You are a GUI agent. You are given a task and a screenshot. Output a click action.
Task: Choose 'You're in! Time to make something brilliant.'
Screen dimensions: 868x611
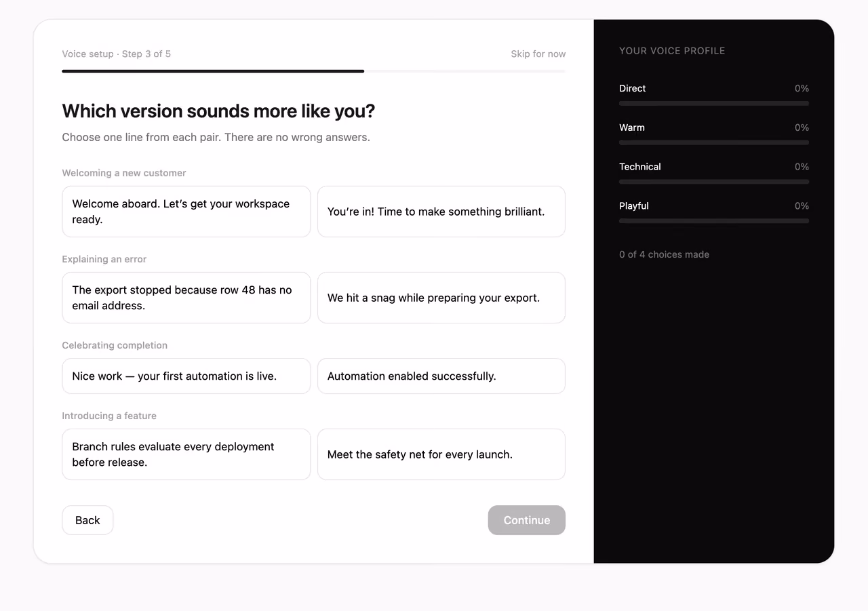coord(441,212)
